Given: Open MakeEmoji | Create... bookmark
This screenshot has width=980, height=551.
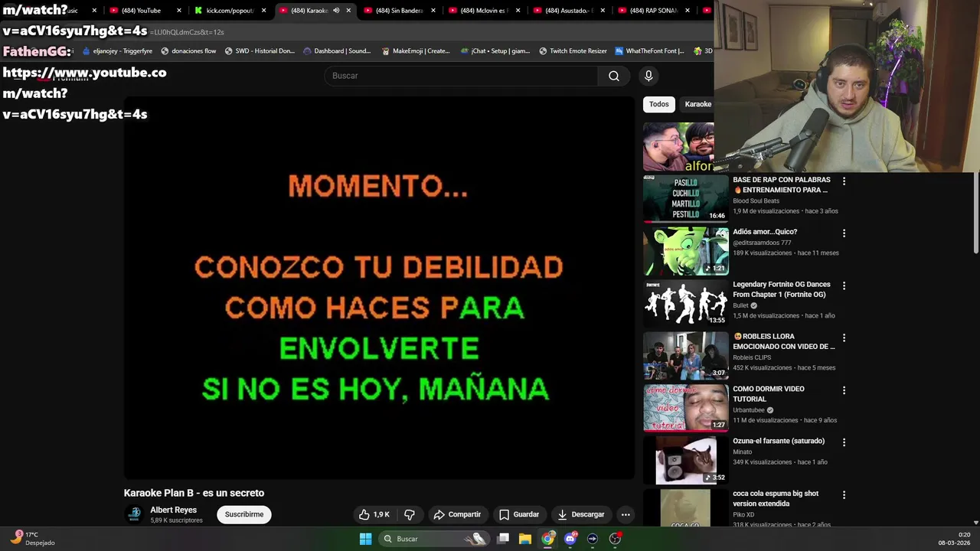Looking at the screenshot, I should point(416,51).
